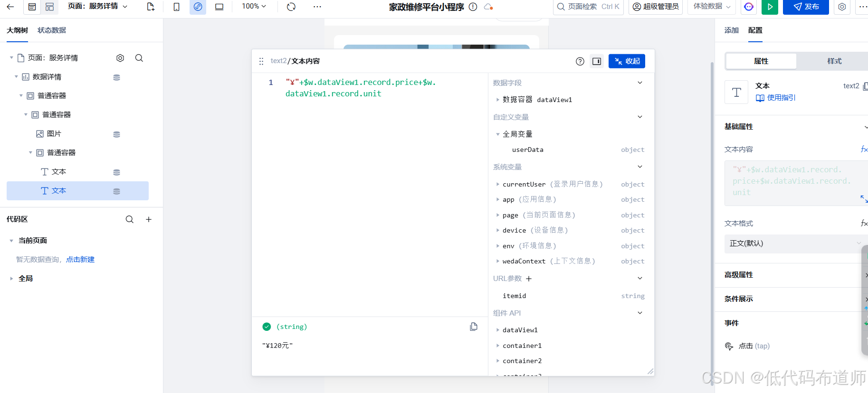Image resolution: width=868 pixels, height=393 pixels.
Task: Click inside the expression code editor
Action: (x=370, y=195)
